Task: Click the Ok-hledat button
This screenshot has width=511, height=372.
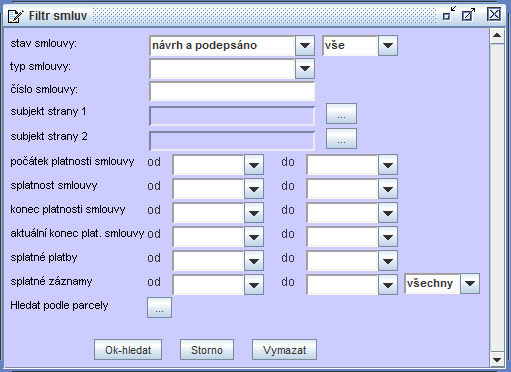Action: coord(128,350)
